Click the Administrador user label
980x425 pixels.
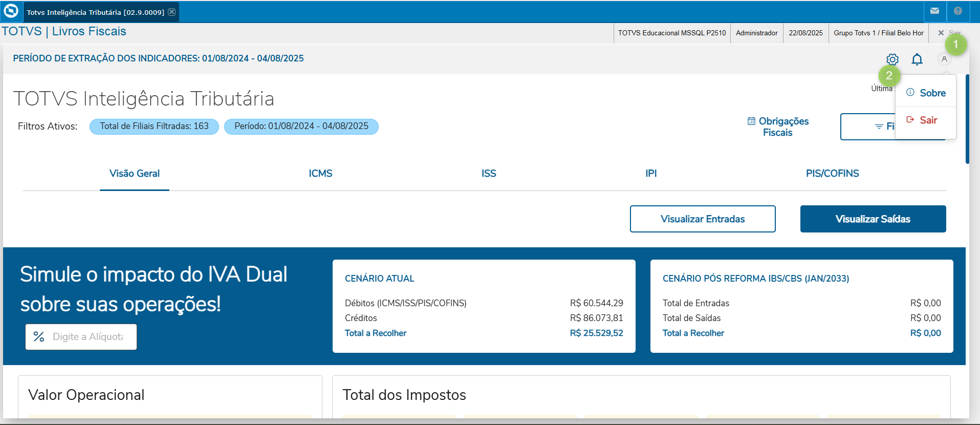tap(757, 33)
